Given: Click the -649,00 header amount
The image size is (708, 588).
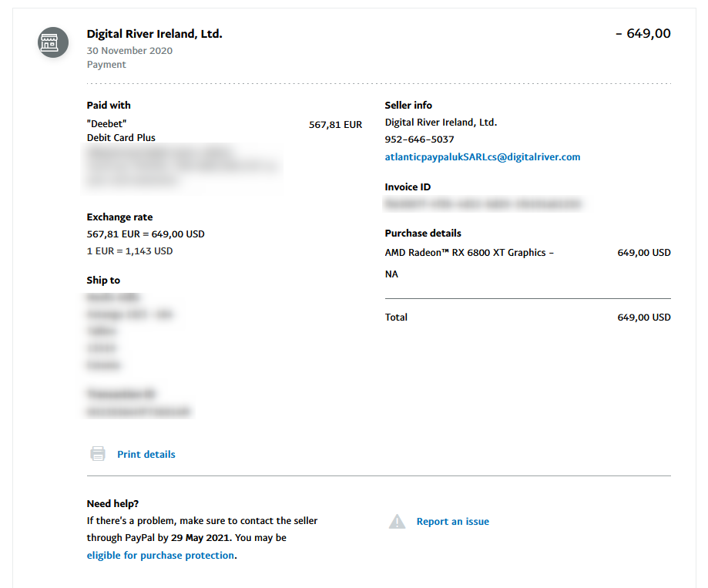Looking at the screenshot, I should 643,33.
